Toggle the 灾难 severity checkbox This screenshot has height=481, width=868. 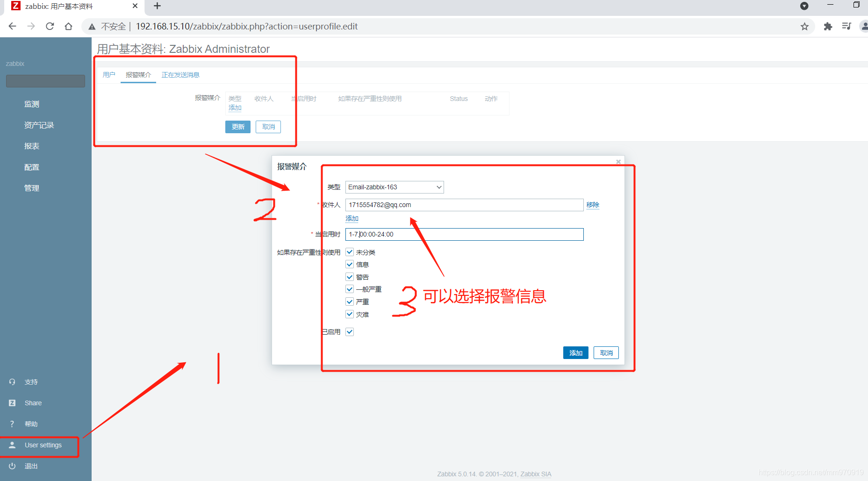(350, 314)
